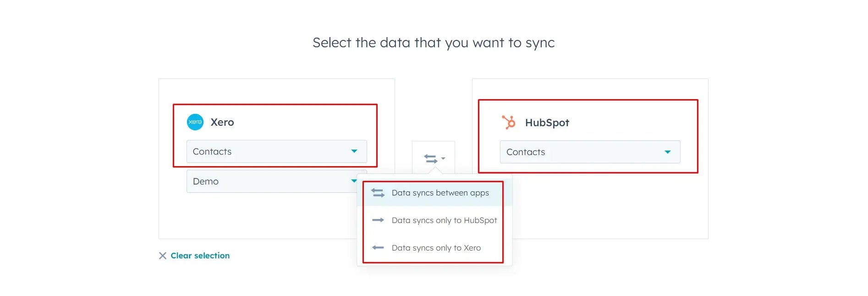Screen dimensions: 868x296
Task: Click the heading Select the data that you want to sync
Action: 434,42
